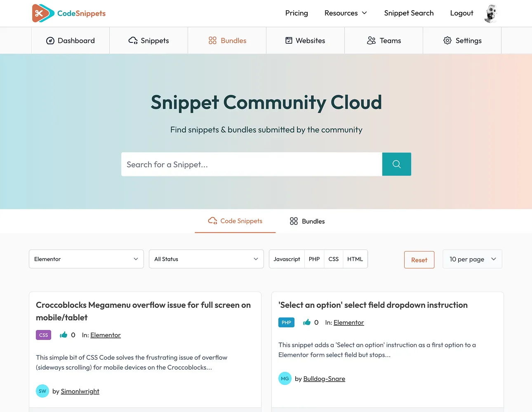
Task: Click the Dashboard gauge icon
Action: (50, 40)
